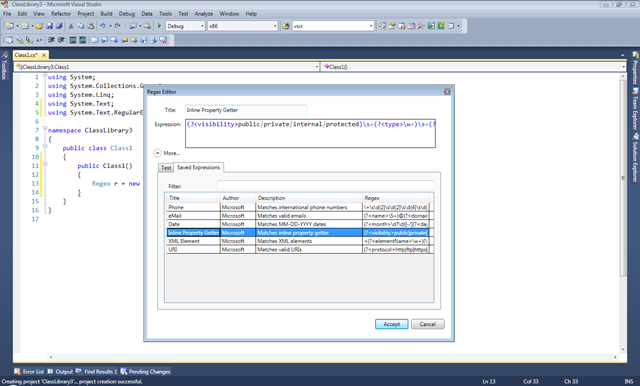
Task: Open the Build menu
Action: pos(107,13)
